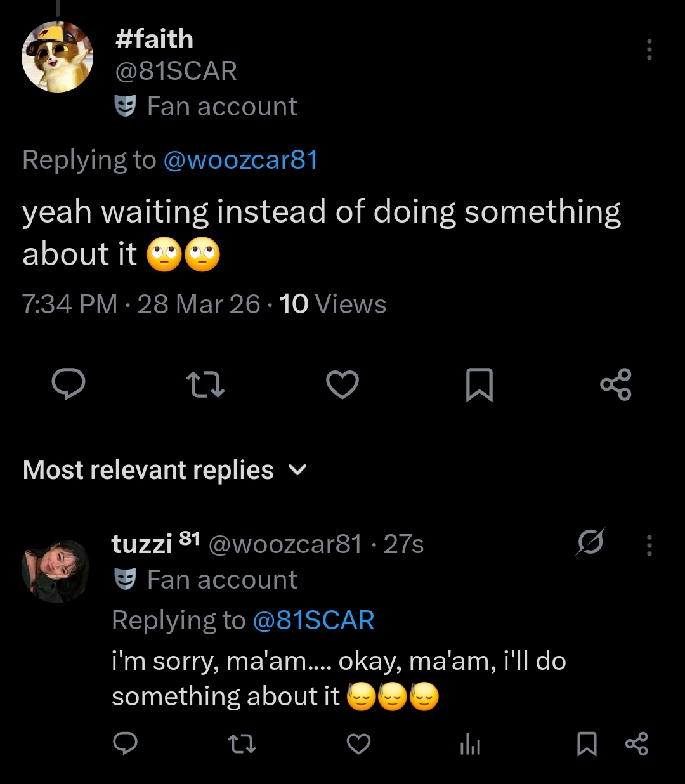This screenshot has height=784, width=685.
Task: Open the Grok icon on tuzzi's reply
Action: [x=590, y=543]
